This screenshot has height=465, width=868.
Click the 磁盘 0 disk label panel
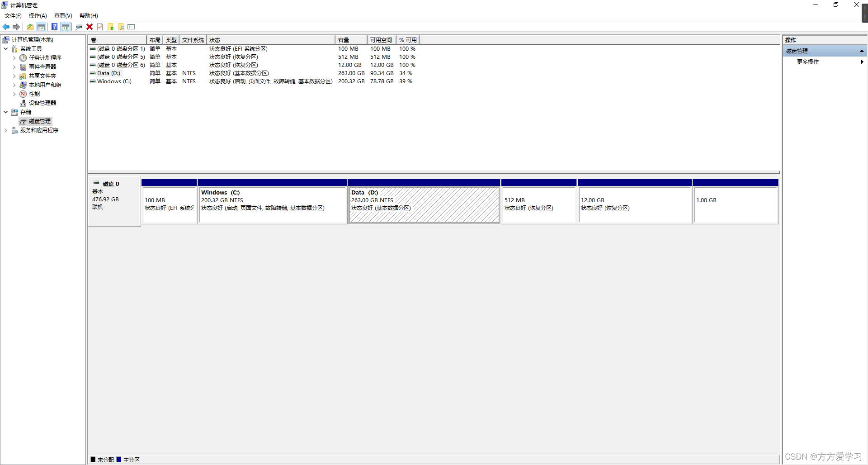tap(114, 201)
